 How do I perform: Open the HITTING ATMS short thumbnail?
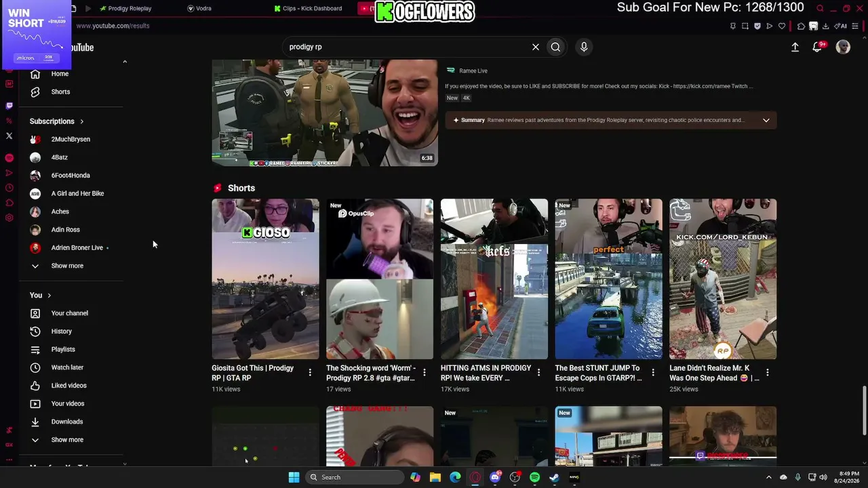[x=494, y=279]
